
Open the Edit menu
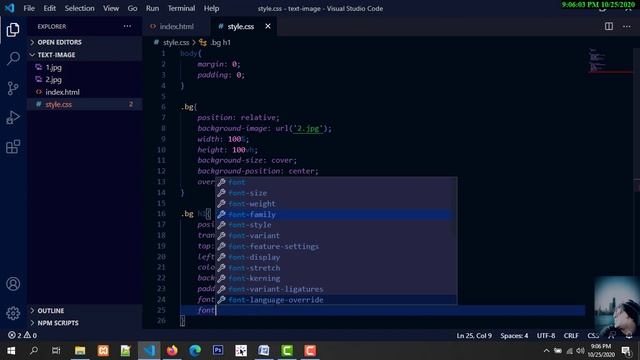tap(49, 8)
